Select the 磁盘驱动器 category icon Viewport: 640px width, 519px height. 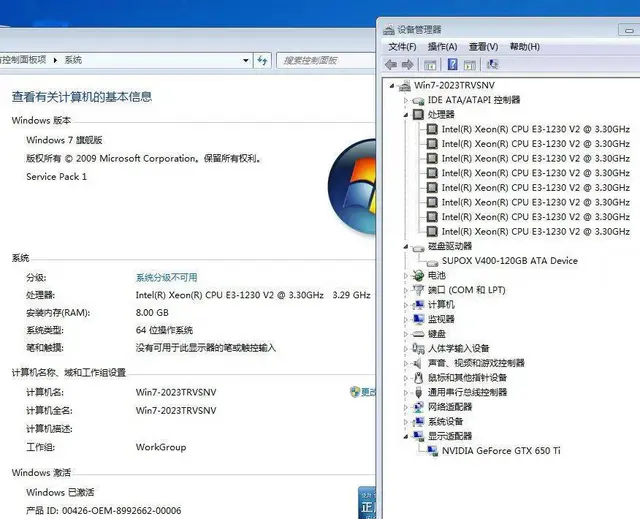click(418, 247)
